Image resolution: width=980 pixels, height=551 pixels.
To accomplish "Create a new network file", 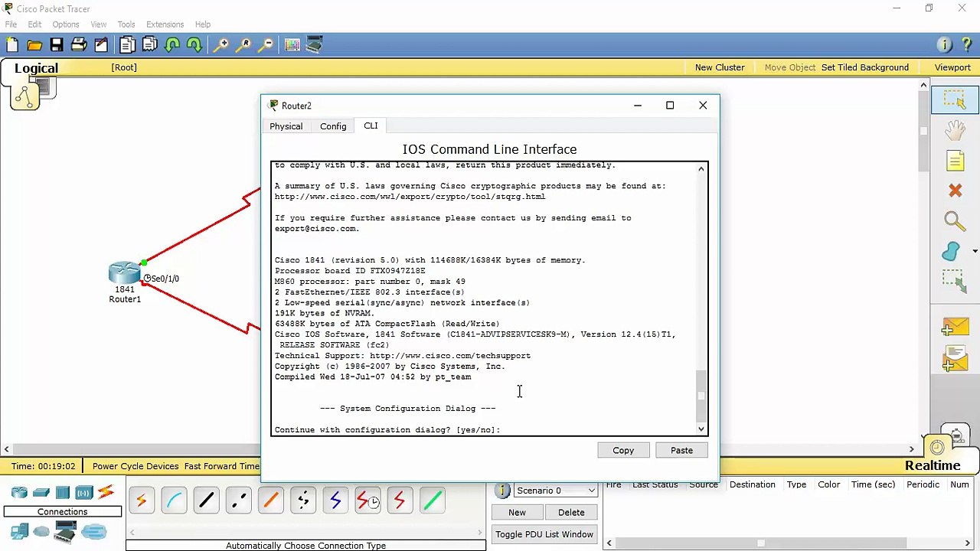I will [x=12, y=45].
